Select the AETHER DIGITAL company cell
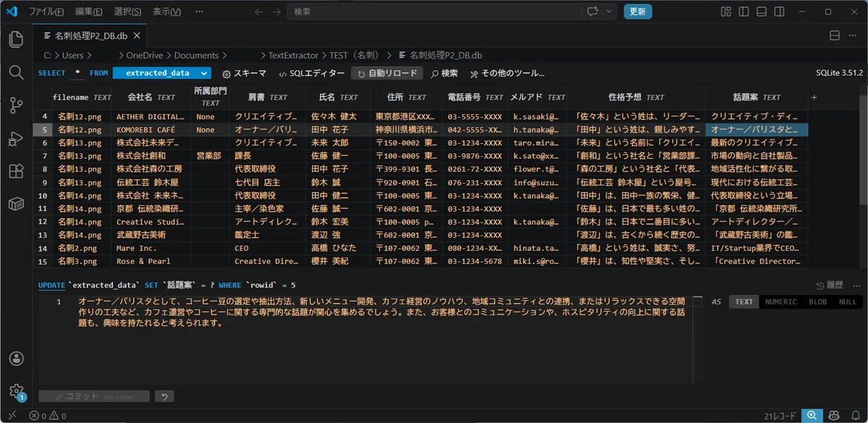Image resolution: width=868 pixels, height=423 pixels. (x=150, y=116)
